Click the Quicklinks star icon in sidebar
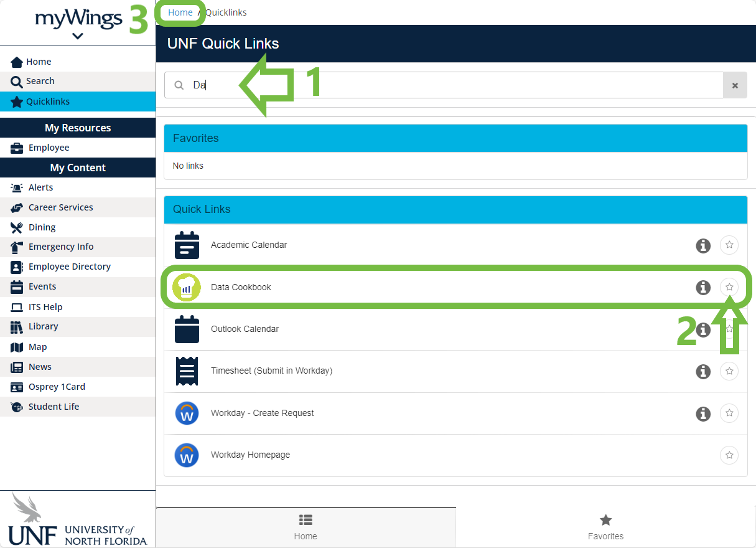756x548 pixels. click(x=17, y=102)
